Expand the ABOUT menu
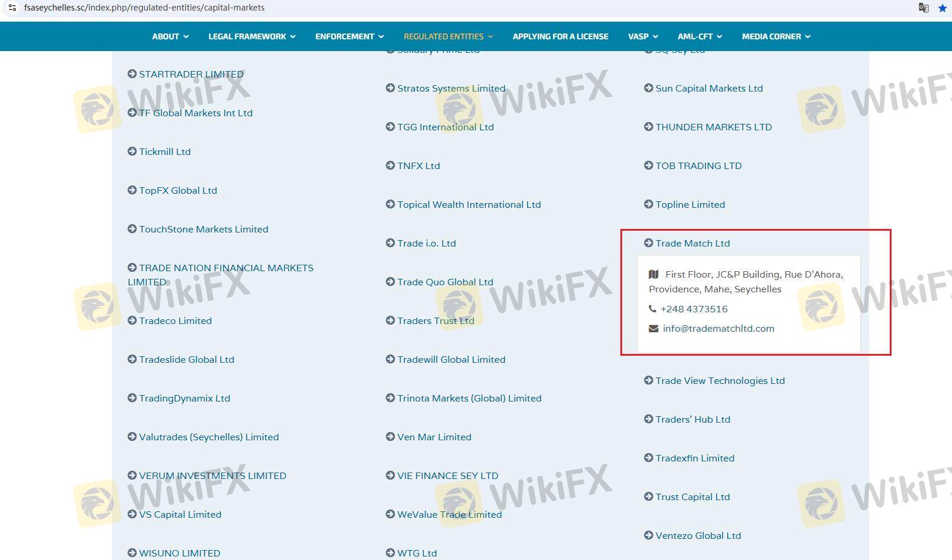 [x=170, y=36]
